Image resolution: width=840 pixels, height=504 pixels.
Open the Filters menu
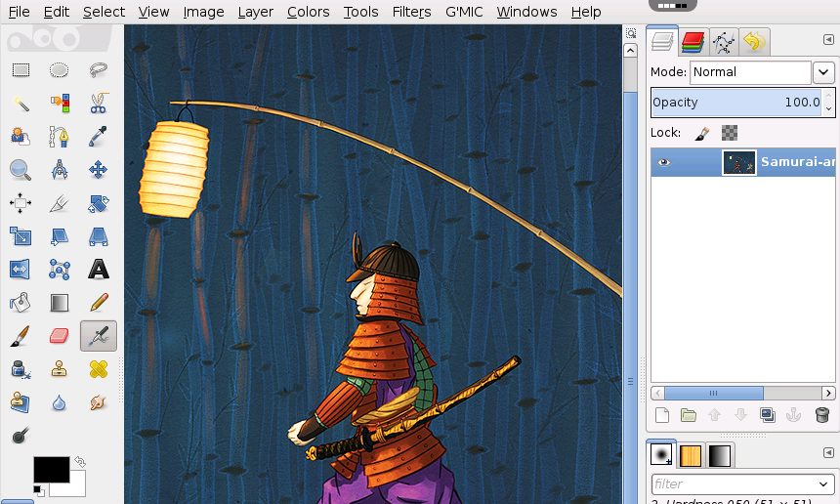coord(411,12)
